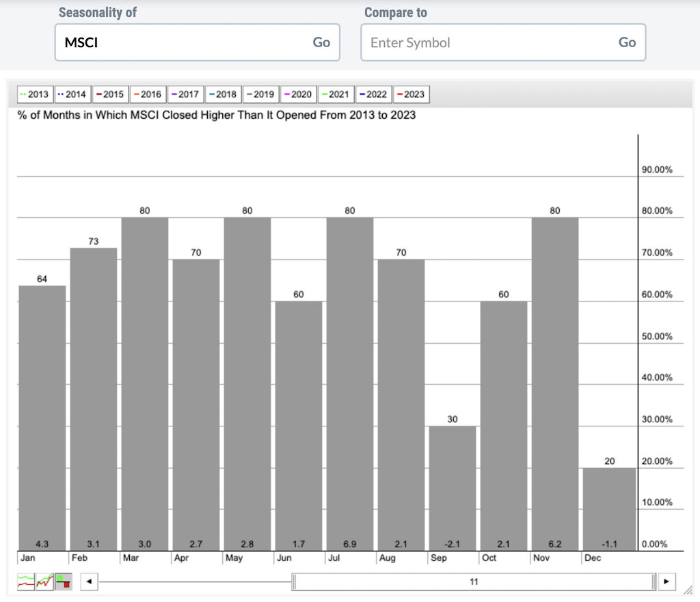Select the separate lines chart mode icon
Screen dimensions: 700x602
[26, 582]
